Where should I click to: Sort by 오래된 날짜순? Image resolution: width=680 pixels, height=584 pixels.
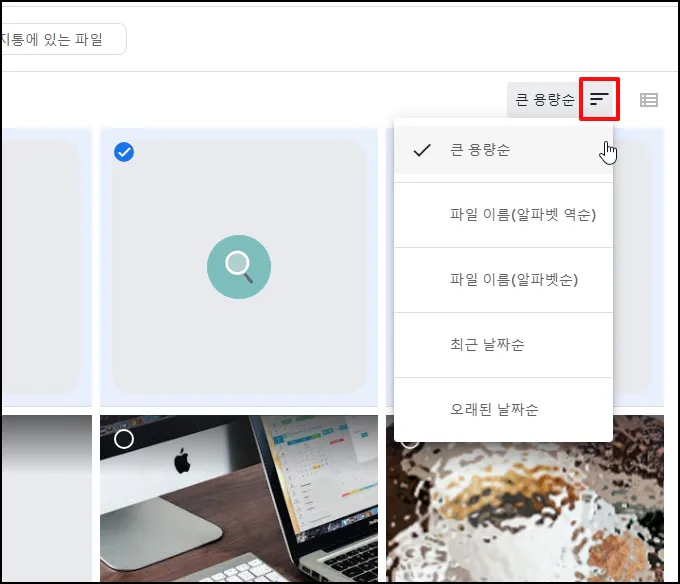click(503, 409)
